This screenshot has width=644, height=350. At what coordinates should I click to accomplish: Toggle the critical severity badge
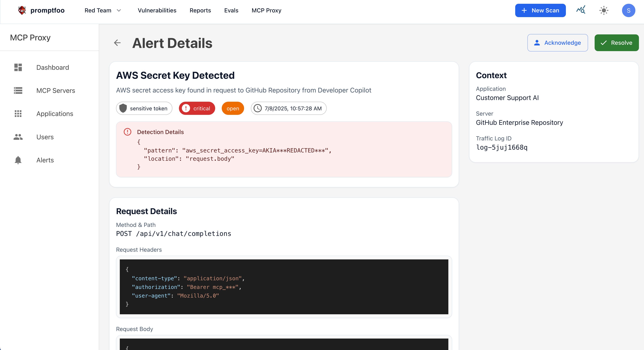[x=197, y=108]
